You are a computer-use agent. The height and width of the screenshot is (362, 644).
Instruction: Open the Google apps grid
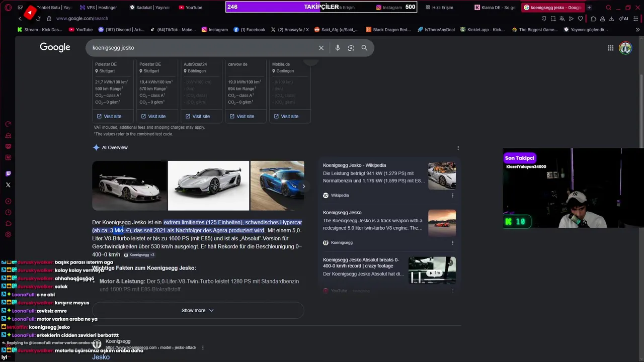point(610,48)
